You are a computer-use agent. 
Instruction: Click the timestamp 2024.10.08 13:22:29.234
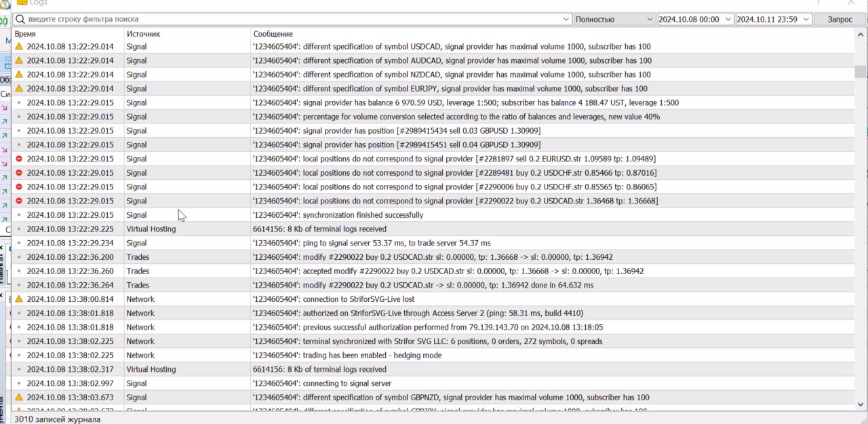pyautogui.click(x=71, y=243)
